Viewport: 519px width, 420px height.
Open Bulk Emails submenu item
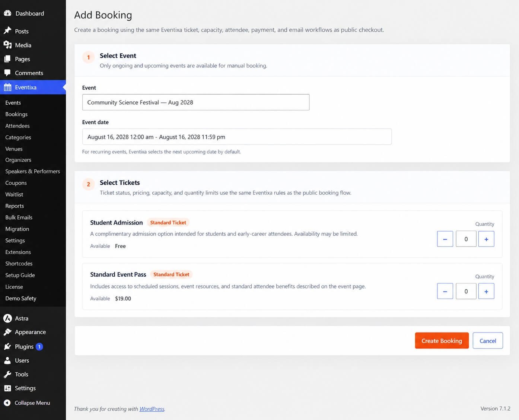pyautogui.click(x=19, y=217)
